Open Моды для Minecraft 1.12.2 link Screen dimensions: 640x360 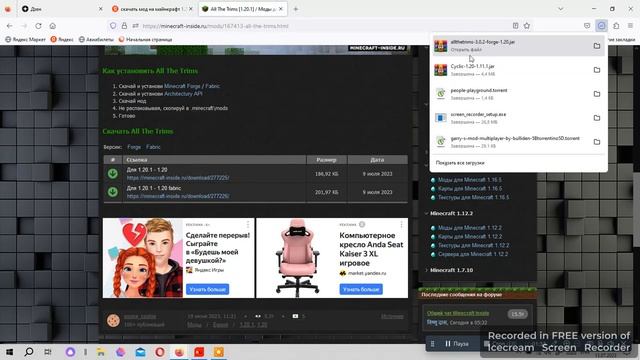tap(469, 228)
